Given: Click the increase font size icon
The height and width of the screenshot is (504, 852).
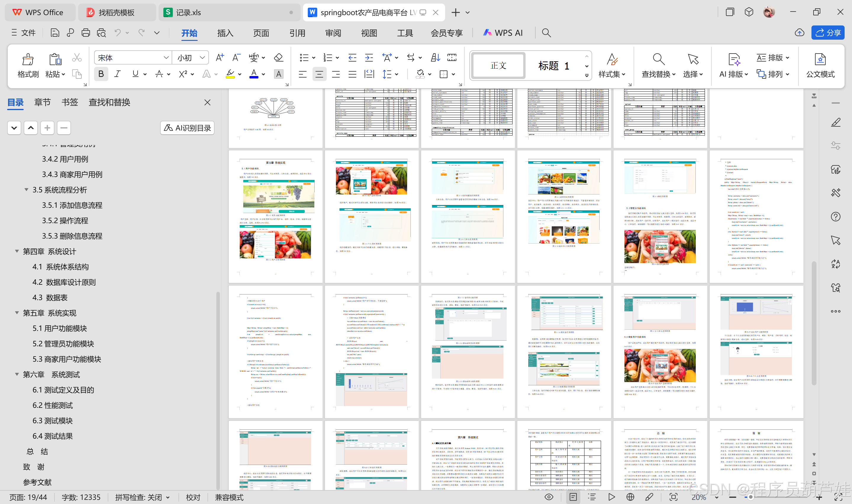Looking at the screenshot, I should pos(220,57).
